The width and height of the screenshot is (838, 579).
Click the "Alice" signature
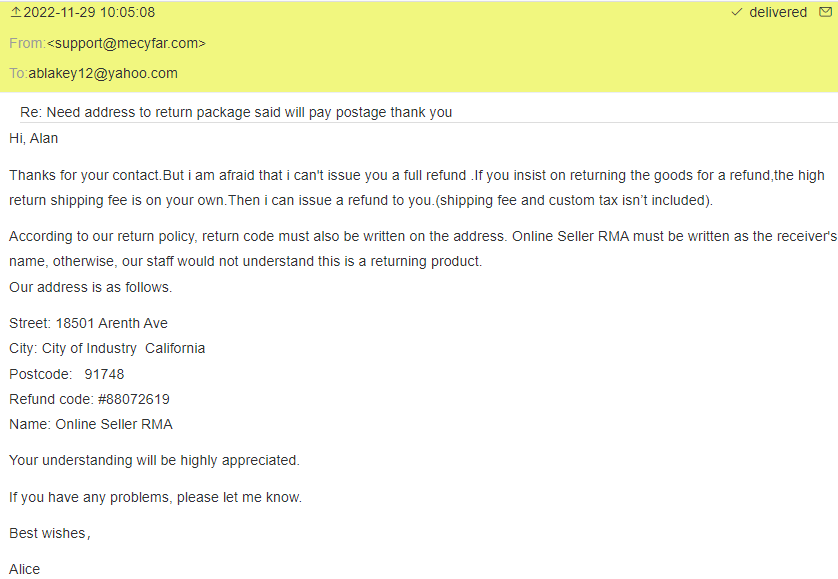pyautogui.click(x=25, y=569)
